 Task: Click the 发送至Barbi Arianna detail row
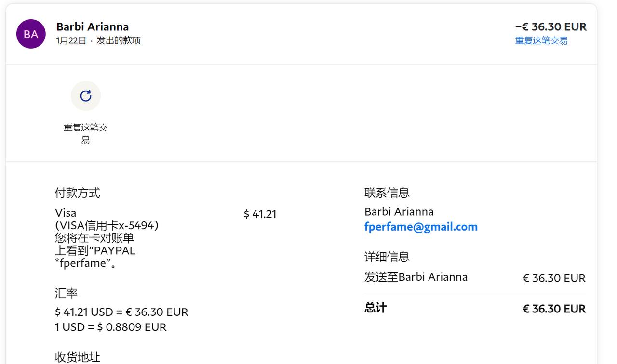(416, 277)
